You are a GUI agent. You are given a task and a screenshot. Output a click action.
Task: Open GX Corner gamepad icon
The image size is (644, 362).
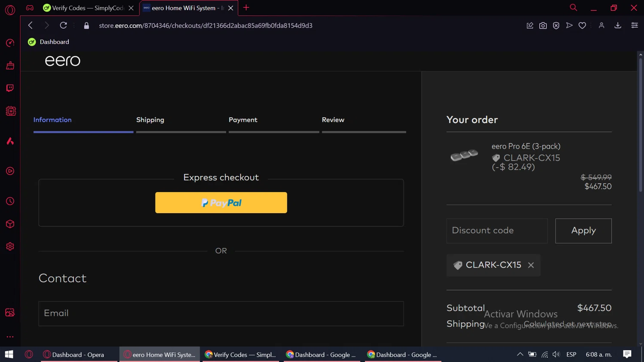click(x=30, y=8)
